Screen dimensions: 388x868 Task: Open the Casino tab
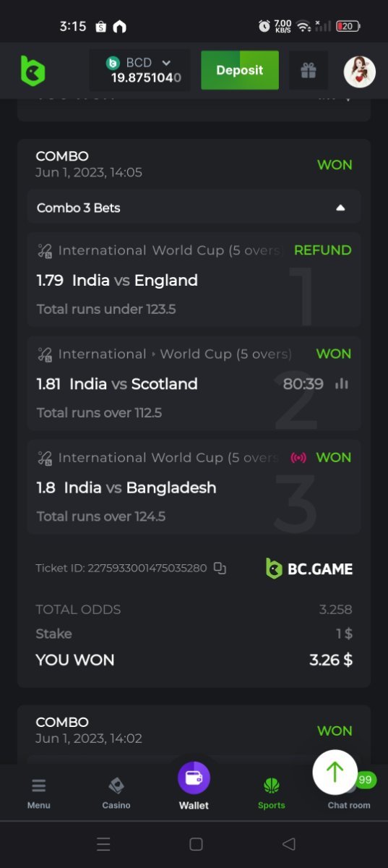[116, 793]
